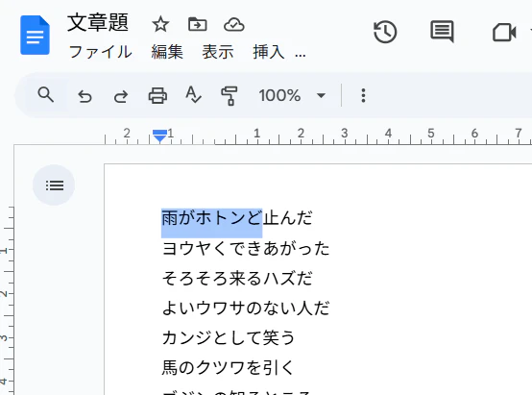
Task: Undo the last action
Action: 85,96
